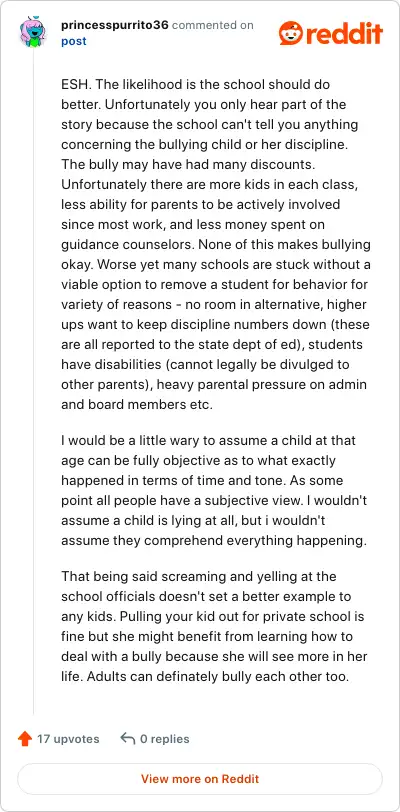Click the vertical comment thread line

33,381
